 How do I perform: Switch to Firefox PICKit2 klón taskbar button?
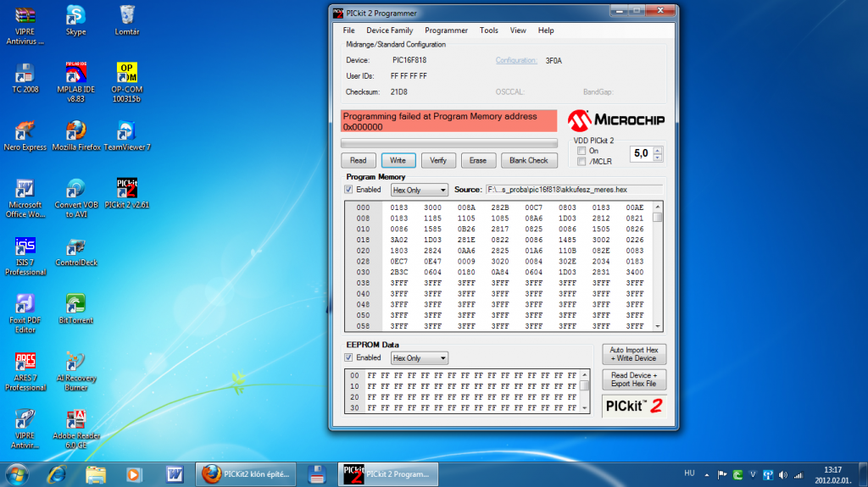246,474
